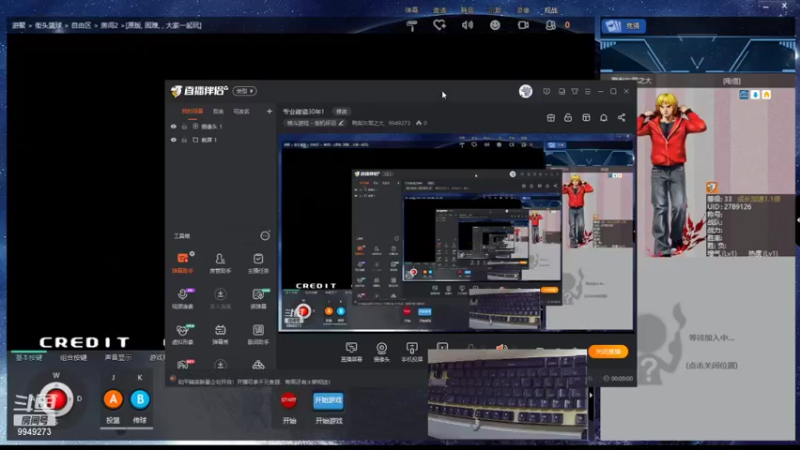Switch to the third scene tab
This screenshot has width=800, height=450.
241,111
